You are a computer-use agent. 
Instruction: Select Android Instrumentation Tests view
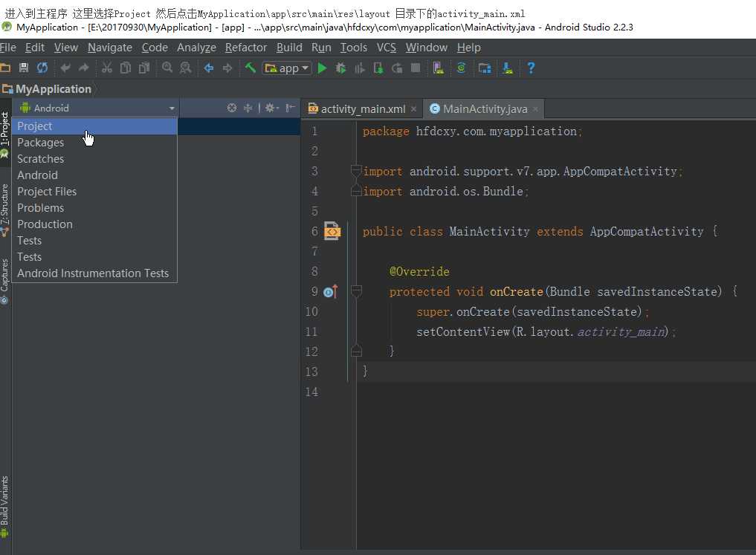pyautogui.click(x=94, y=273)
